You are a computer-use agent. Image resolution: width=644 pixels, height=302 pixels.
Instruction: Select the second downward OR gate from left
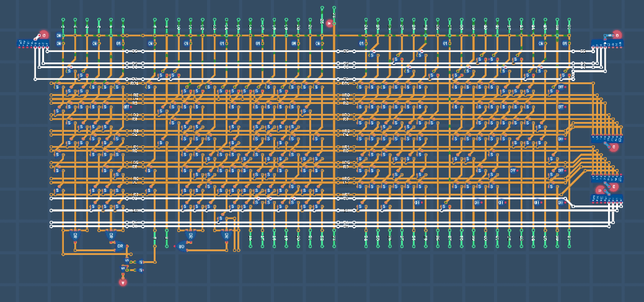[111, 236]
